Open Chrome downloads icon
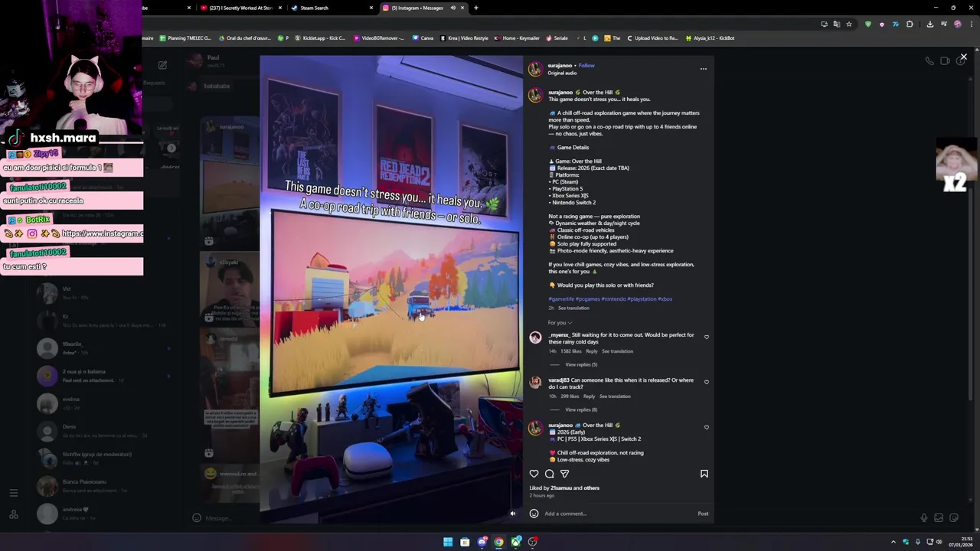Screen dimensions: 980x551 point(929,24)
